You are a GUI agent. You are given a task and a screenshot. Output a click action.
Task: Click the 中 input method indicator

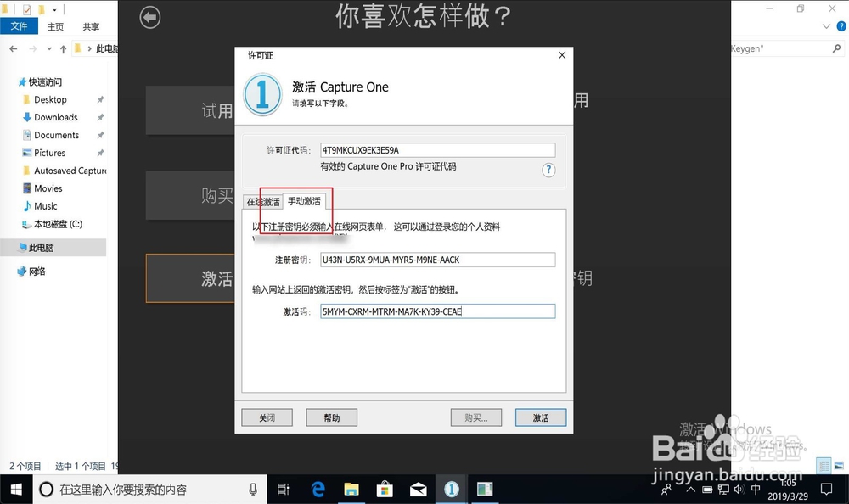(756, 489)
